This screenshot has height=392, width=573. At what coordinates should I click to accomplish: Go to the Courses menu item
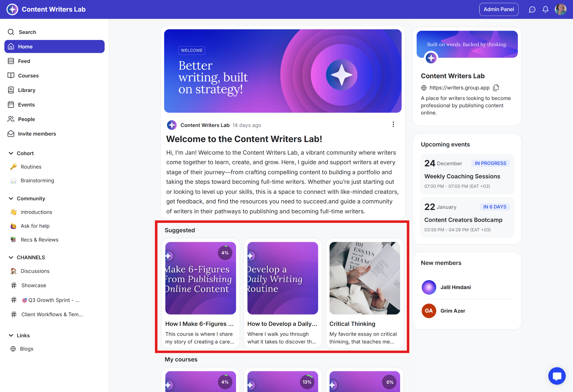tap(28, 75)
